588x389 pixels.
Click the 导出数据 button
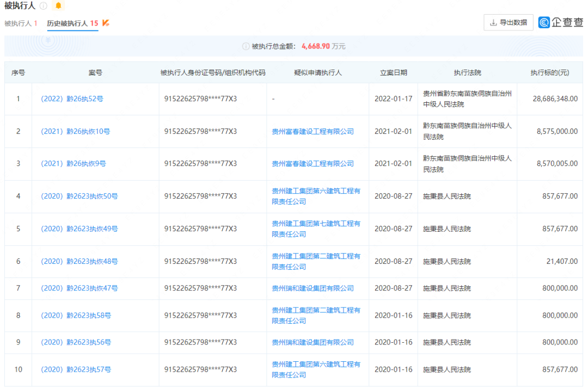[x=508, y=22]
